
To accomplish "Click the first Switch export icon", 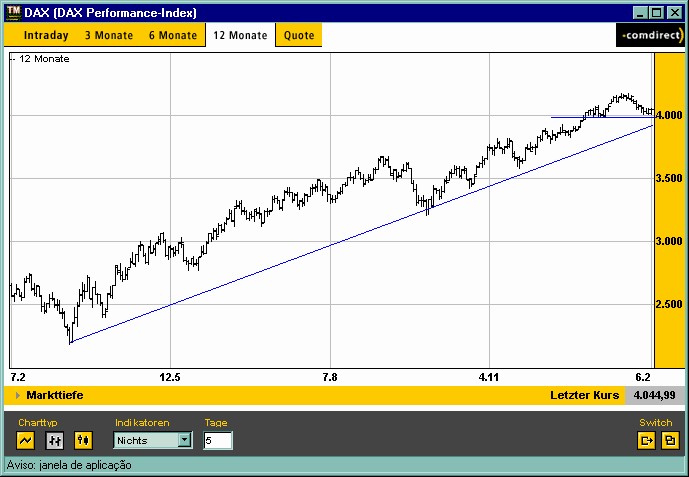I will (646, 440).
